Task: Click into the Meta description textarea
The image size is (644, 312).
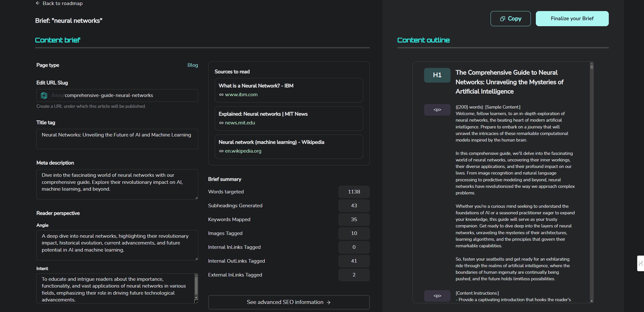Action: click(117, 184)
